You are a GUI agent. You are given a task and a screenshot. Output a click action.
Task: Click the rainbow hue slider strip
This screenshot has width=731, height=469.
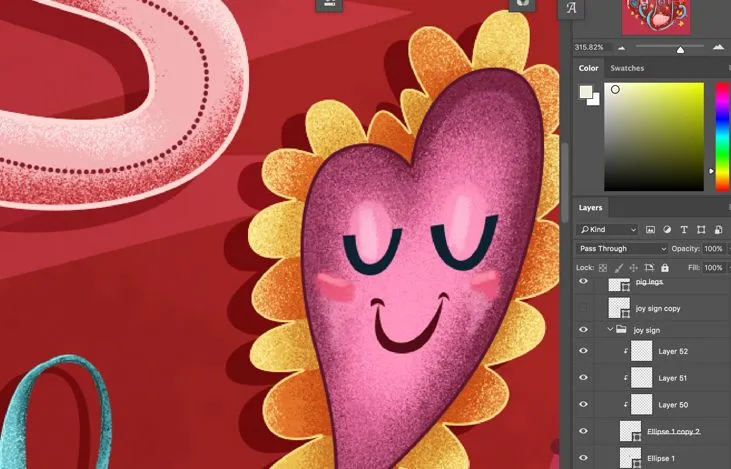pyautogui.click(x=722, y=136)
